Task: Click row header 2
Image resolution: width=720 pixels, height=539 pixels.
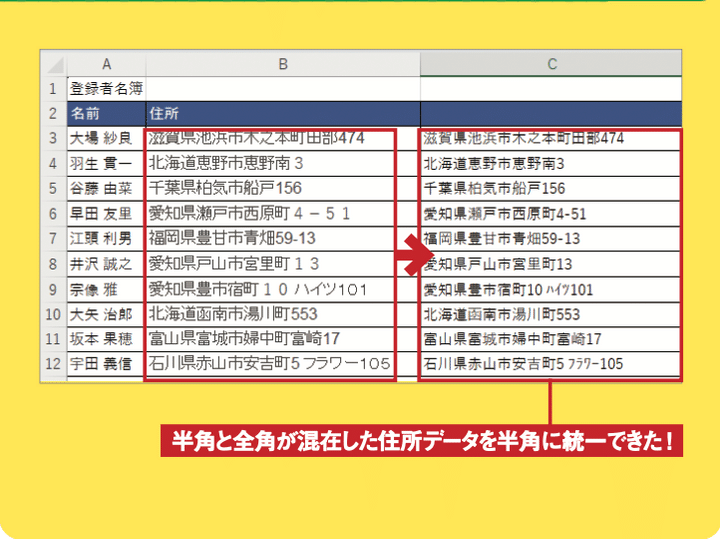Action: pos(53,112)
